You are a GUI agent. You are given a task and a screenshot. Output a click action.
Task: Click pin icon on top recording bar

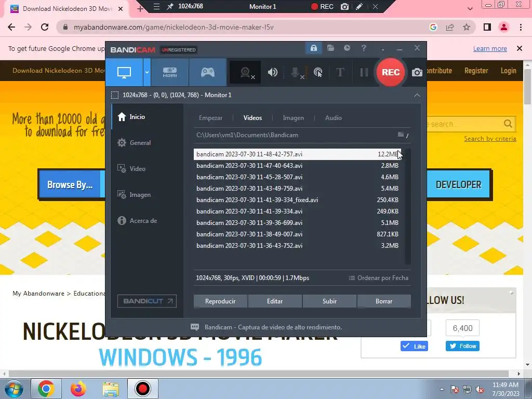point(170,6)
